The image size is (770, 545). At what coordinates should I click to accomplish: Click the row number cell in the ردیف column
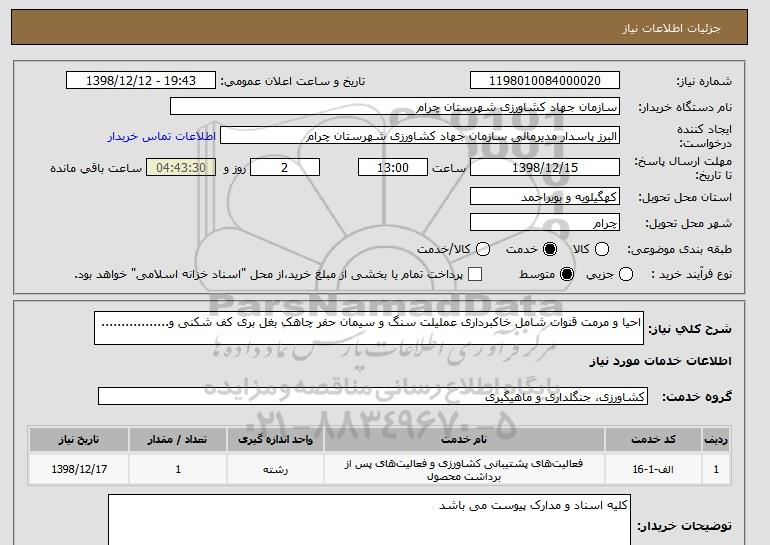[716, 469]
